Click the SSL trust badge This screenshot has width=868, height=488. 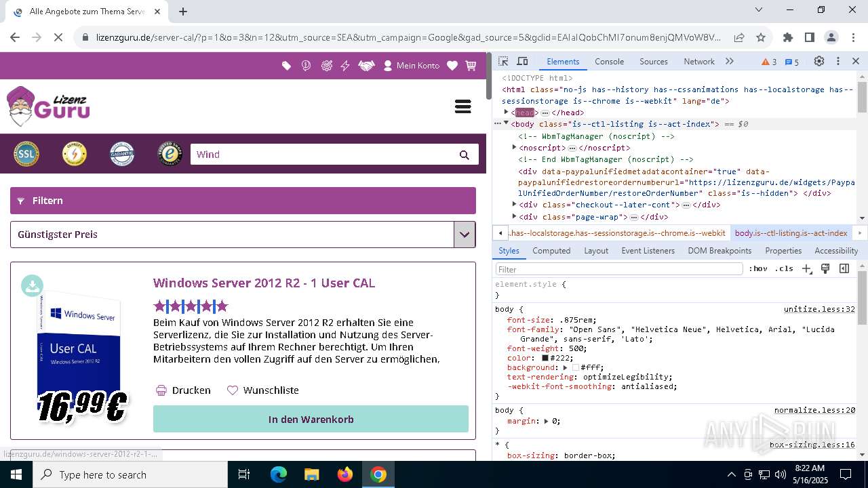(x=26, y=154)
